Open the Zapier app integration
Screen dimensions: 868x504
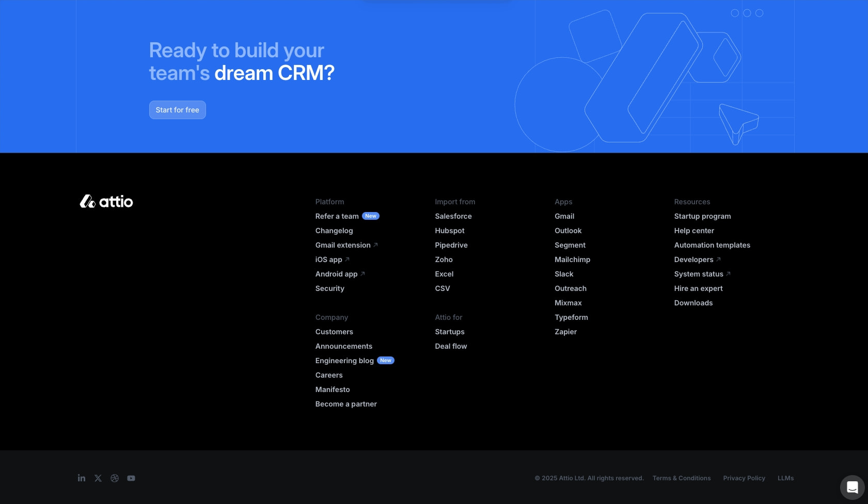pos(565,332)
